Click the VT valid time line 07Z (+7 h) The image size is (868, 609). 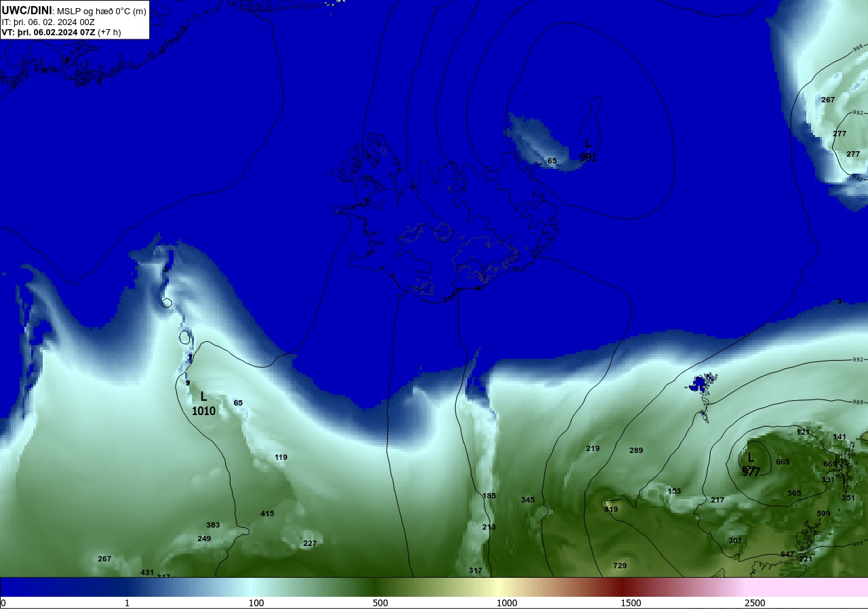pyautogui.click(x=61, y=32)
